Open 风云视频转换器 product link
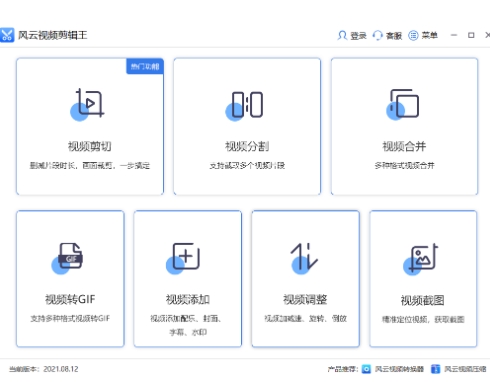Viewport: 490px width, 382px height. [x=399, y=369]
